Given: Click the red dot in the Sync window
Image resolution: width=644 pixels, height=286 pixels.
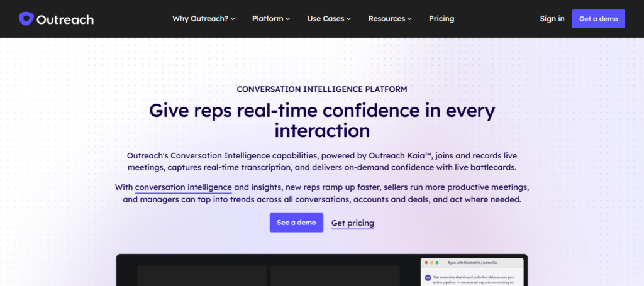Looking at the screenshot, I should click(x=426, y=263).
